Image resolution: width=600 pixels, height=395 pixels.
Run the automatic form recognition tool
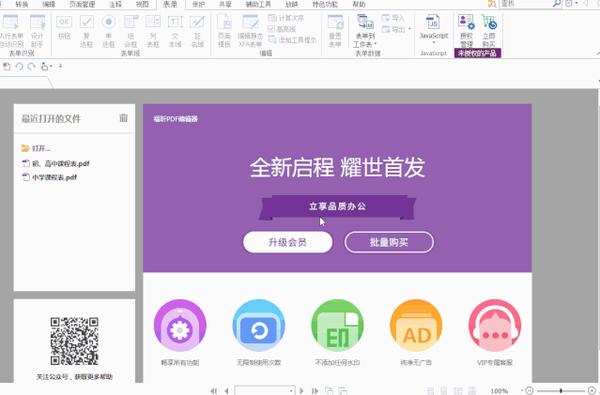point(11,31)
